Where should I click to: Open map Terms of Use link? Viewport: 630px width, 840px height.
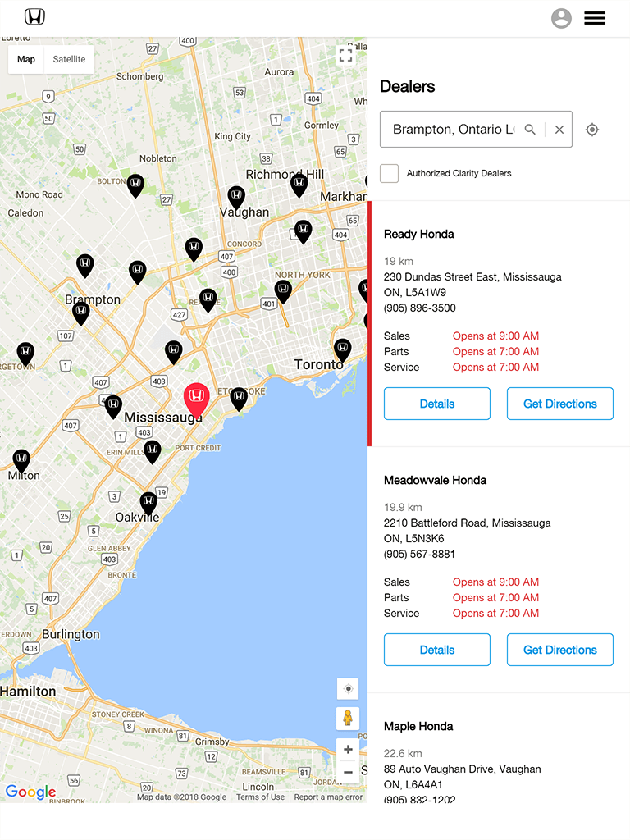point(260,797)
